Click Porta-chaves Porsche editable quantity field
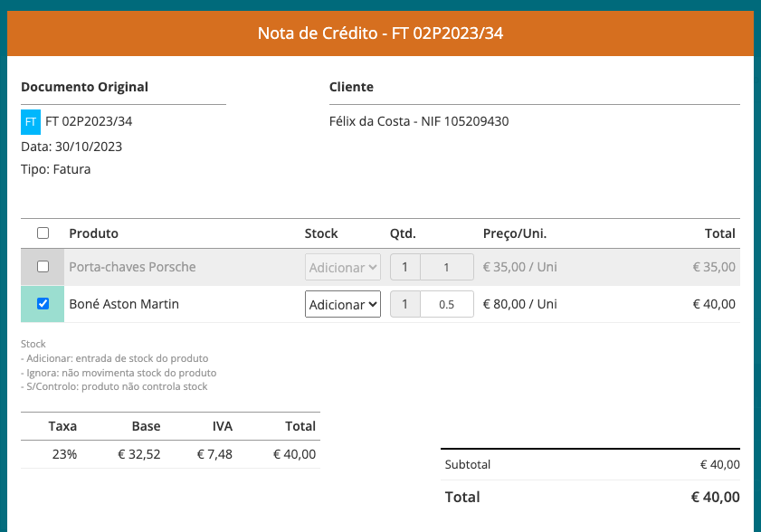This screenshot has width=761, height=532. coord(446,268)
